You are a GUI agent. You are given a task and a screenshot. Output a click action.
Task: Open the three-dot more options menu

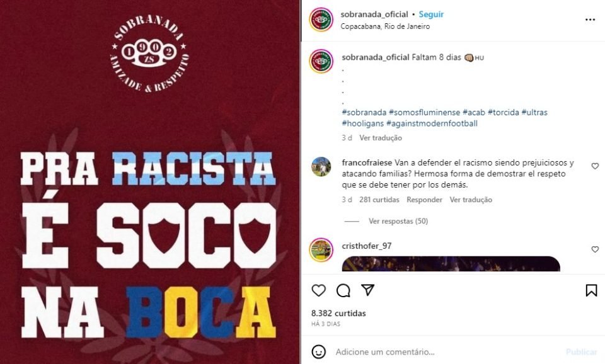coord(590,20)
